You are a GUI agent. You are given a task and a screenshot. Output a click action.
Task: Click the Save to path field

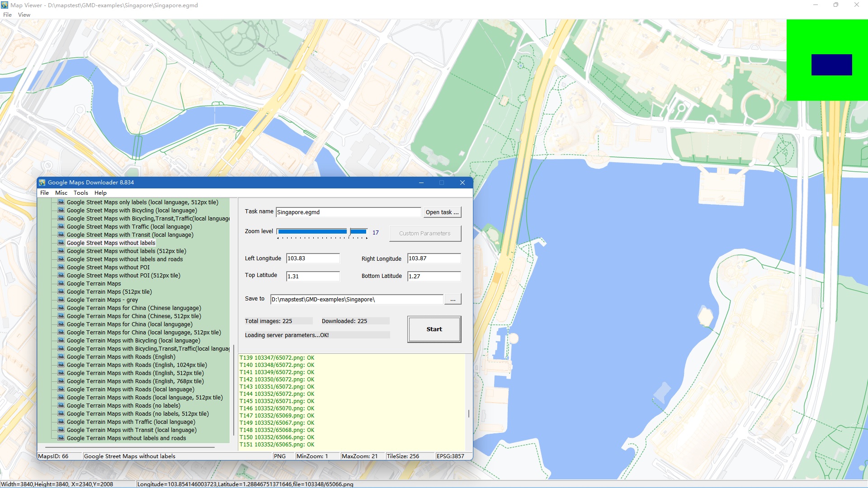(357, 300)
